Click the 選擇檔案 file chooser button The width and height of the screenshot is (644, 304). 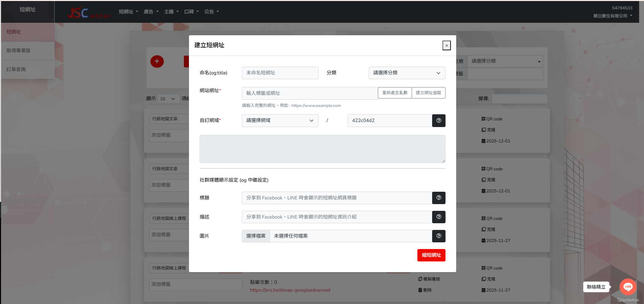pyautogui.click(x=256, y=236)
